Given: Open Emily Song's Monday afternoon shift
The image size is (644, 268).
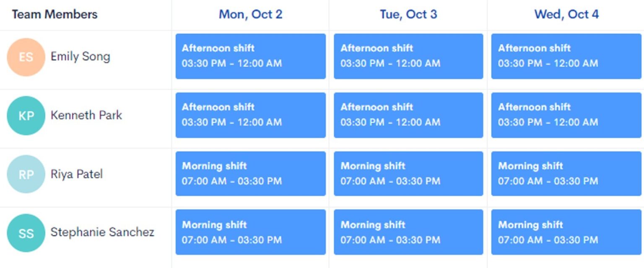Looking at the screenshot, I should [250, 56].
